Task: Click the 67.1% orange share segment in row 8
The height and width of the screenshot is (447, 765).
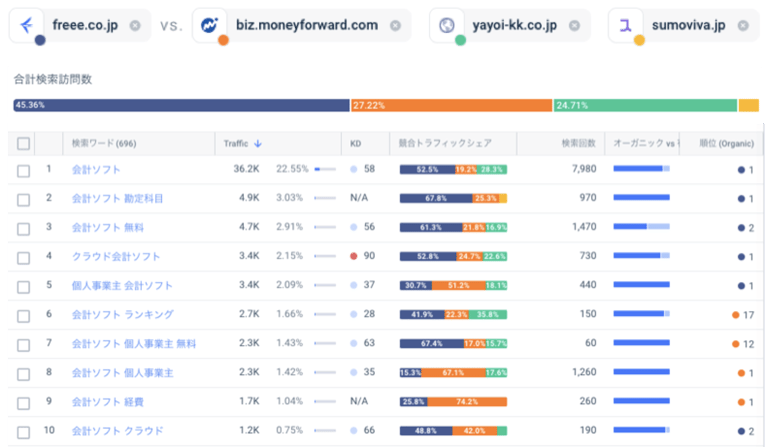Action: pyautogui.click(x=453, y=373)
